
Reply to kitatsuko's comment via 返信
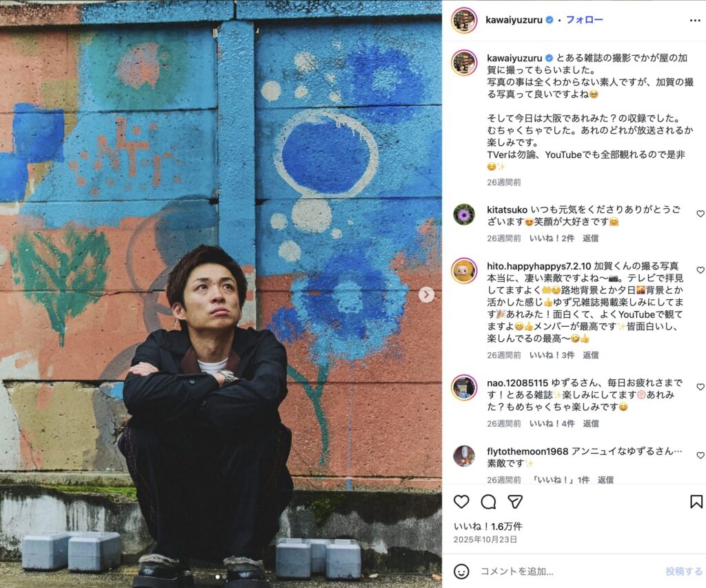click(x=590, y=239)
